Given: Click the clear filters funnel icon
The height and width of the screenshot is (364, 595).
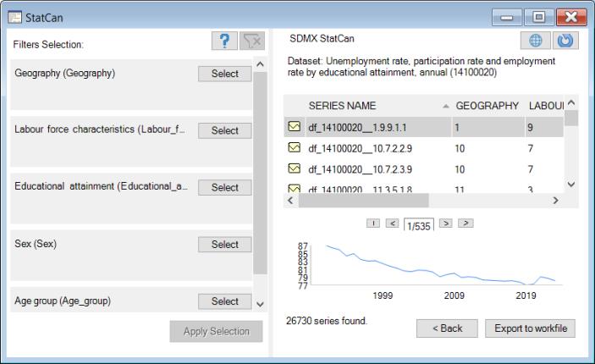Looking at the screenshot, I should point(252,41).
